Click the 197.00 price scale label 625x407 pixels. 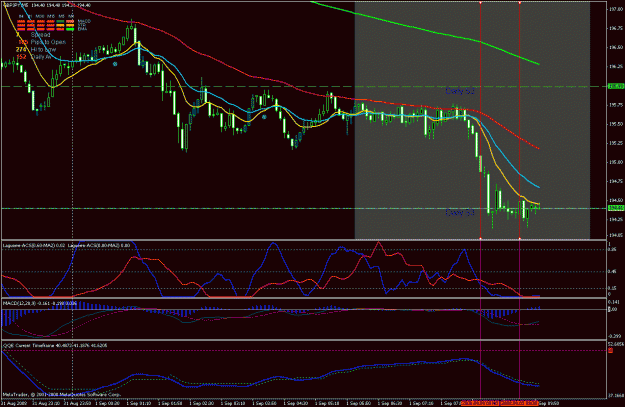[x=616, y=9]
